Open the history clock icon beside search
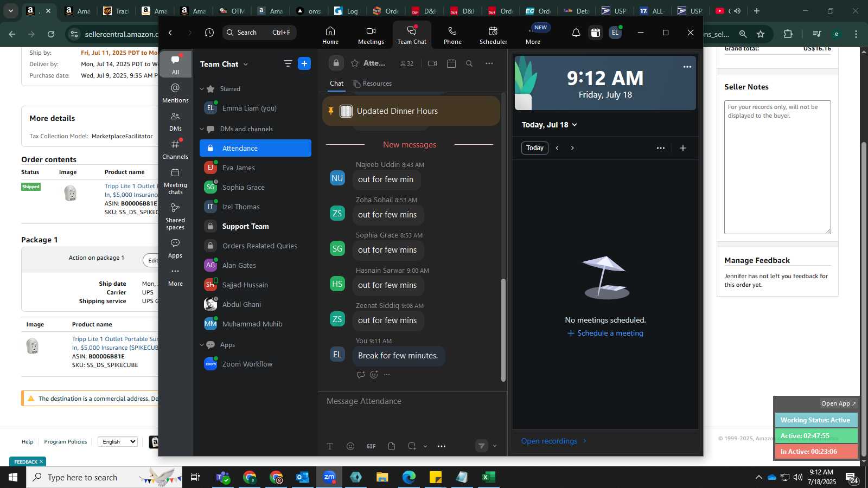This screenshot has height=488, width=868. tap(209, 33)
